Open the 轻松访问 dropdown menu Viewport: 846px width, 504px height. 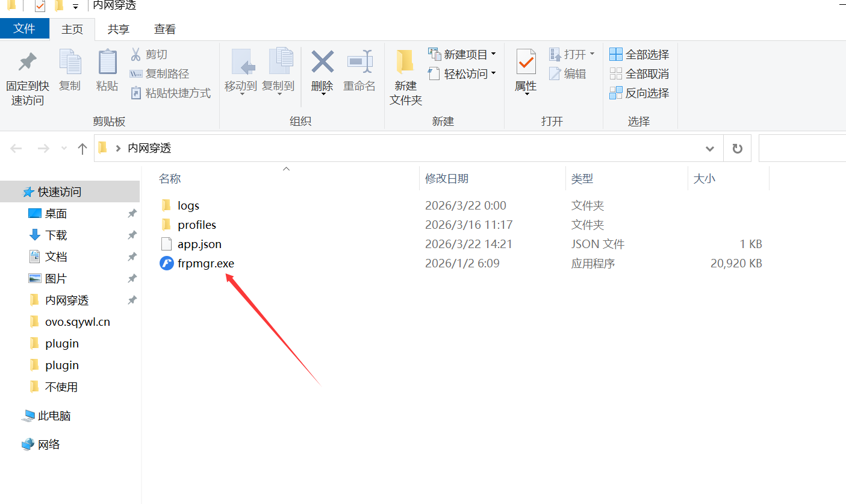tap(493, 73)
